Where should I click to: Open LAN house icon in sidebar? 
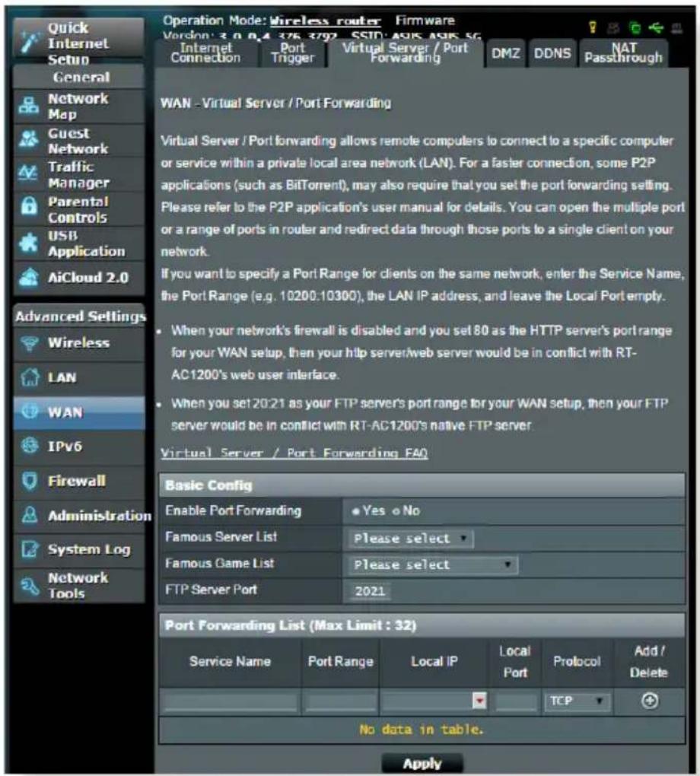click(30, 377)
